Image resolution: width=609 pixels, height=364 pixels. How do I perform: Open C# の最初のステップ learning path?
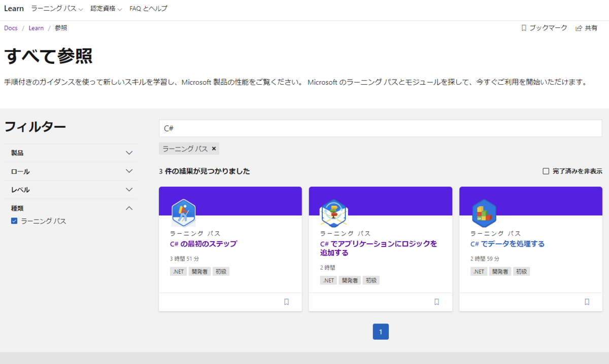(x=204, y=244)
